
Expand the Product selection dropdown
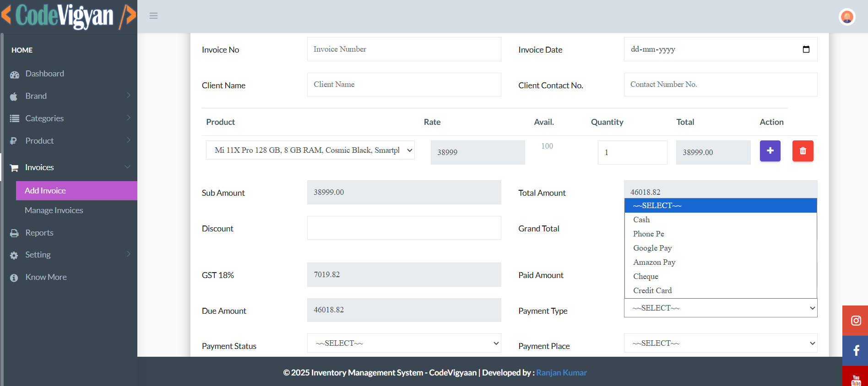pyautogui.click(x=310, y=150)
